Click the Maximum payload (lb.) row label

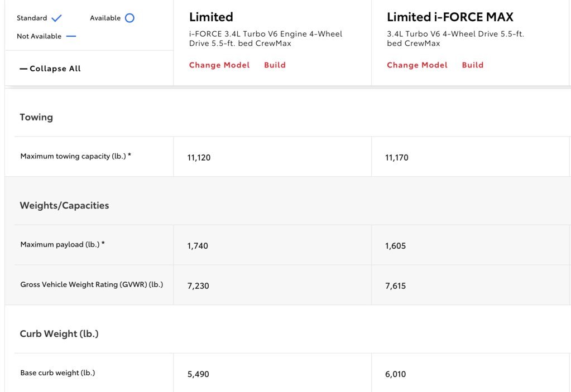[x=63, y=245]
